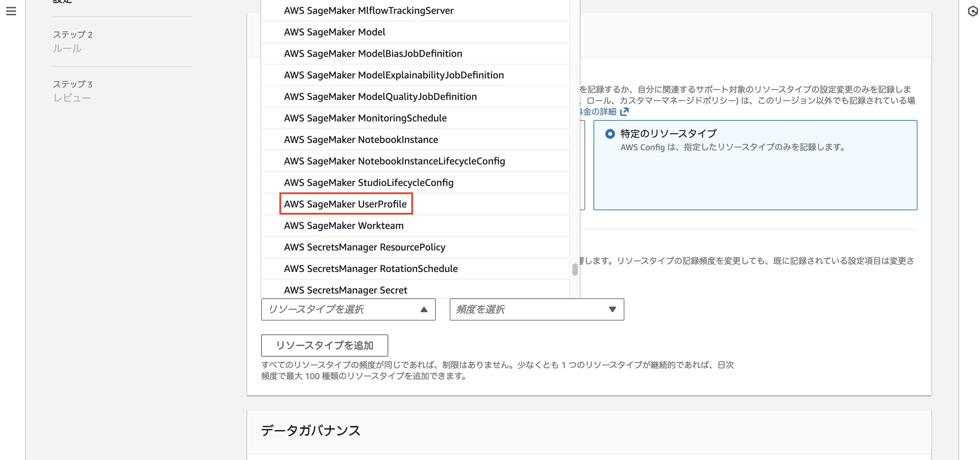Open the 頻度を選択 dropdown
This screenshot has width=980, height=460.
click(535, 309)
